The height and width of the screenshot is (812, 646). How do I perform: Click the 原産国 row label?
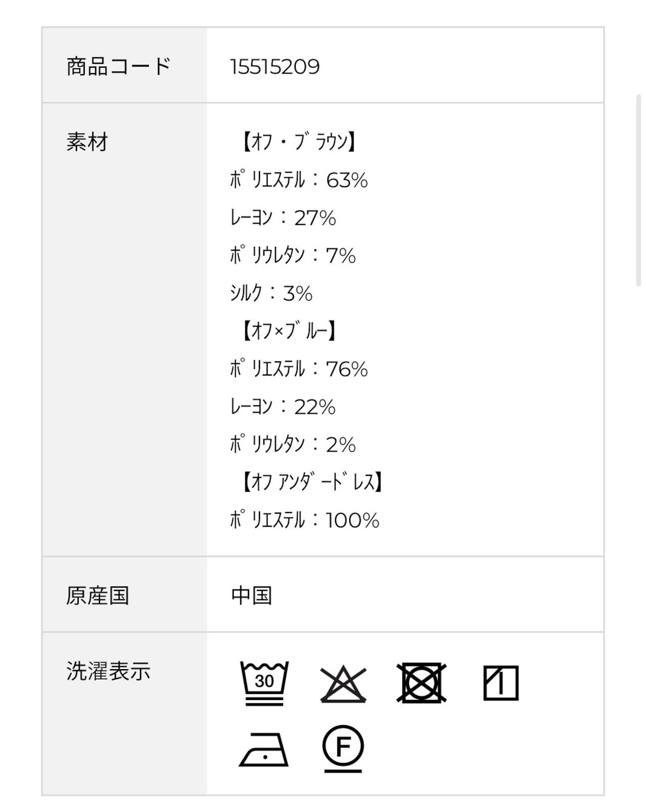[98, 596]
